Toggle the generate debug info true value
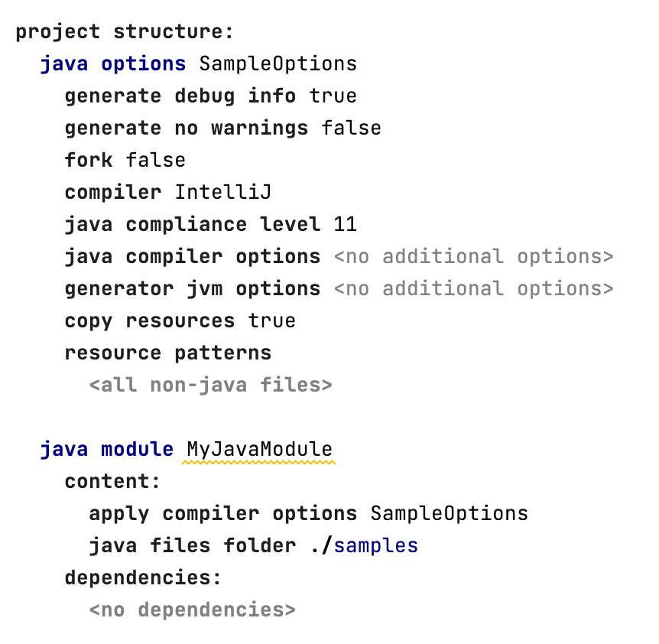659x644 pixels. [x=333, y=96]
